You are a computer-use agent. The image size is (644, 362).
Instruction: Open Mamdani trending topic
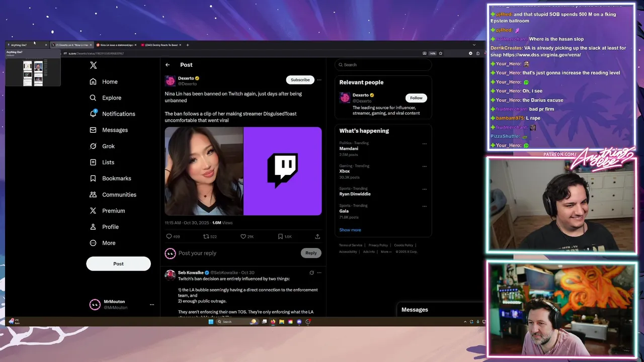[x=349, y=149]
